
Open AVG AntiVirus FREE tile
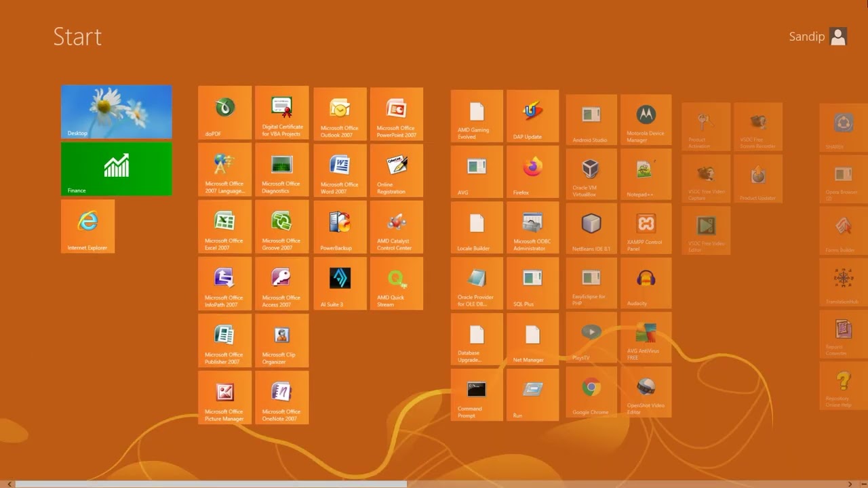pos(646,337)
